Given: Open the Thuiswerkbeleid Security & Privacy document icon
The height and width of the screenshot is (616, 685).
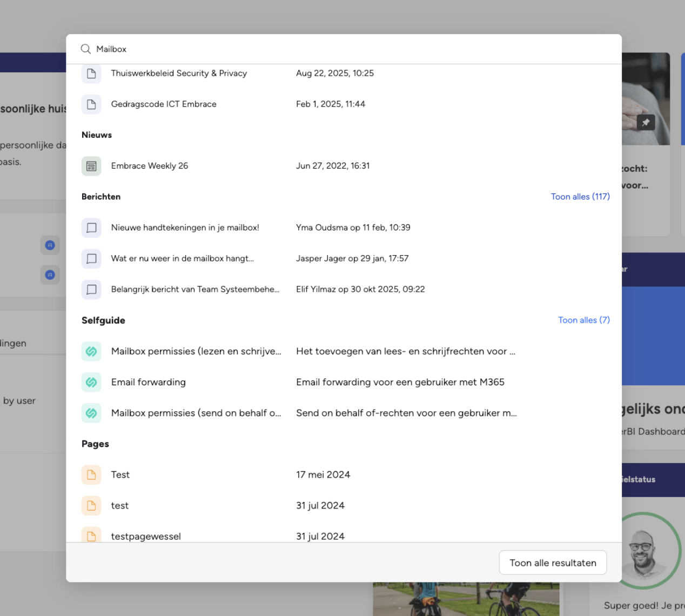Looking at the screenshot, I should [x=91, y=73].
